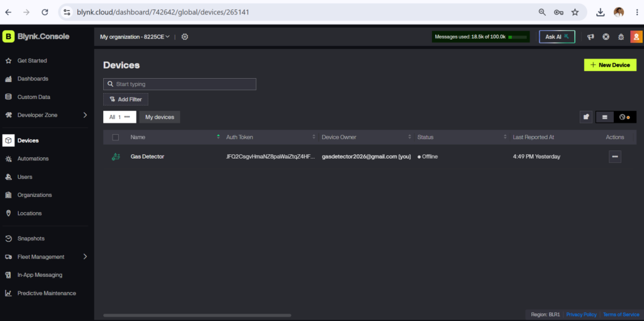Open Automations page
The height and width of the screenshot is (321, 644).
click(33, 159)
